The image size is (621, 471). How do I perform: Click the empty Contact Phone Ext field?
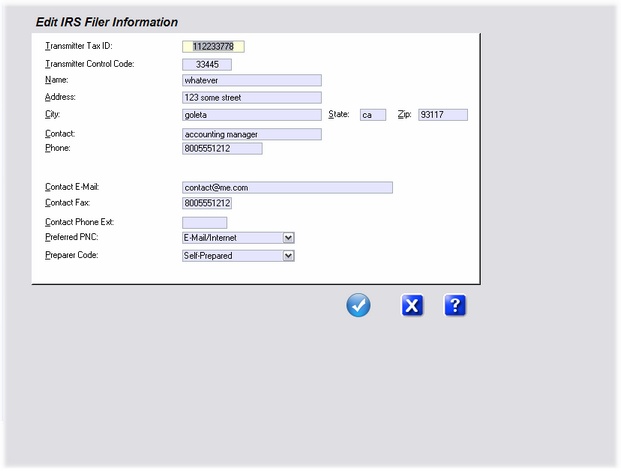[204, 223]
